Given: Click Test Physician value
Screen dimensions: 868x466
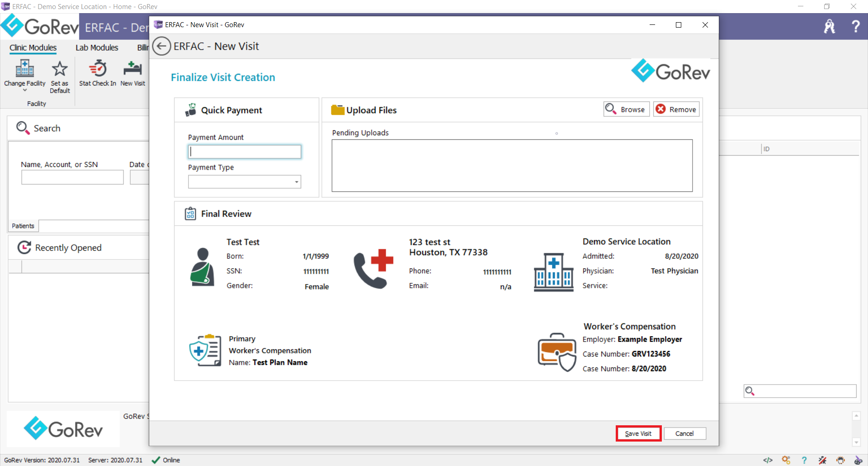Looking at the screenshot, I should [675, 271].
